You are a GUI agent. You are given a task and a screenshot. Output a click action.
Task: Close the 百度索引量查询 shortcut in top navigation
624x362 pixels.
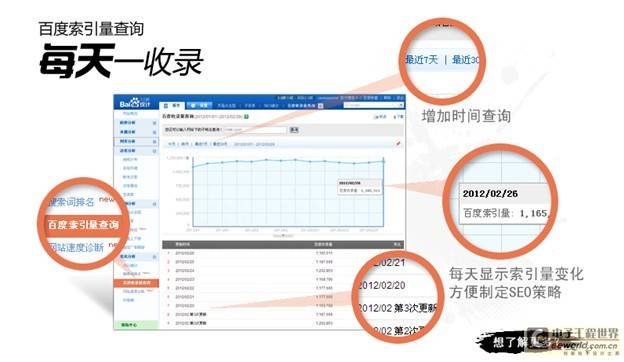(x=321, y=106)
